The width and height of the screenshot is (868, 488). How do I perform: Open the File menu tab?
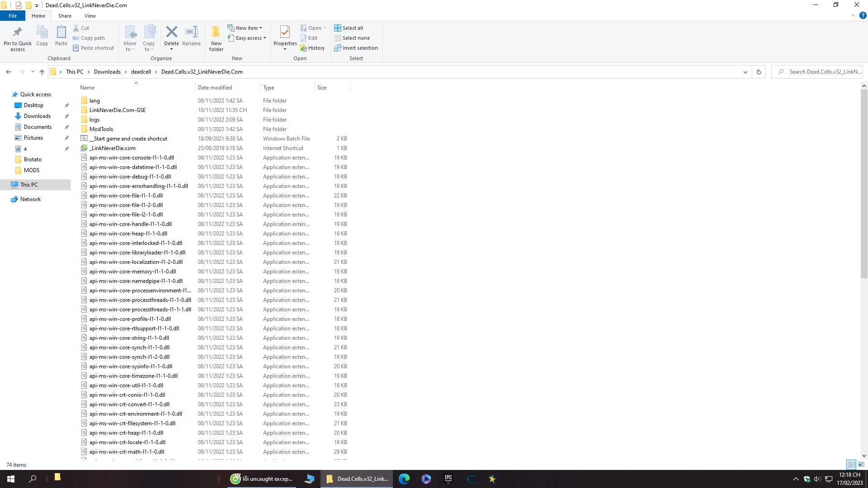[x=13, y=16]
